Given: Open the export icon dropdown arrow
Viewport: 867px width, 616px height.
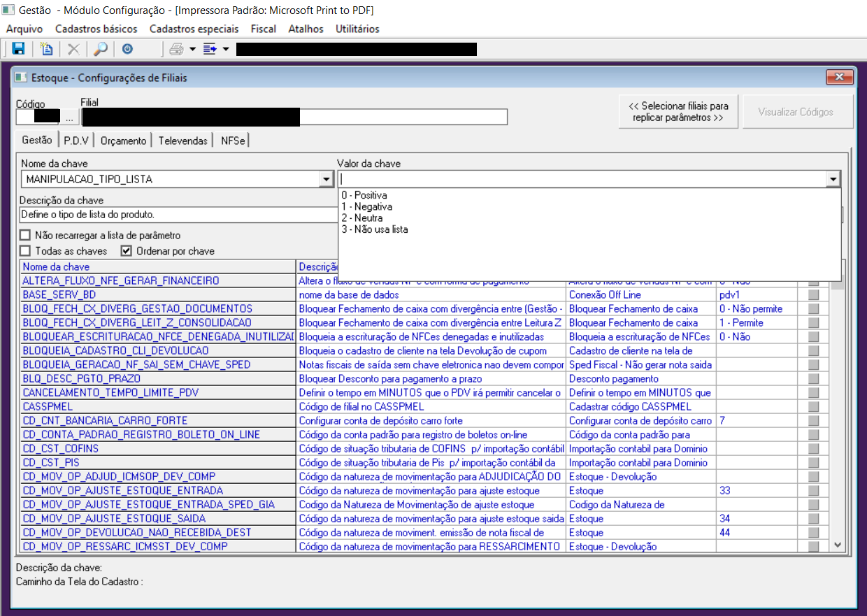Looking at the screenshot, I should [x=226, y=49].
